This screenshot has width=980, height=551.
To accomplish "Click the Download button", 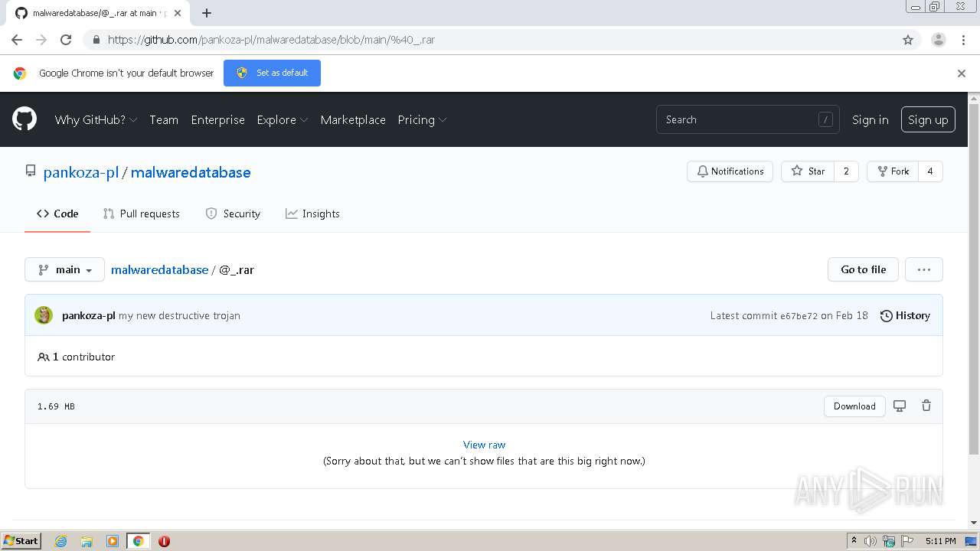I will (854, 406).
